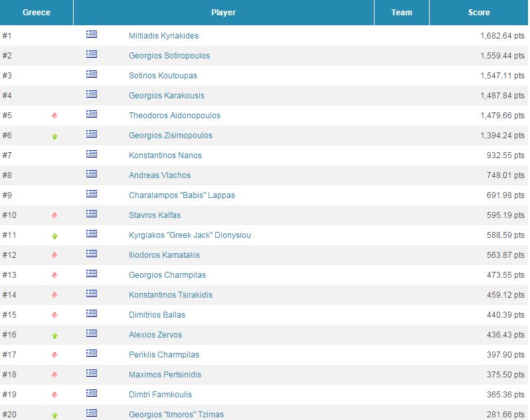Select the 1,547.11 pts score
This screenshot has height=420, width=530.
click(x=502, y=75)
